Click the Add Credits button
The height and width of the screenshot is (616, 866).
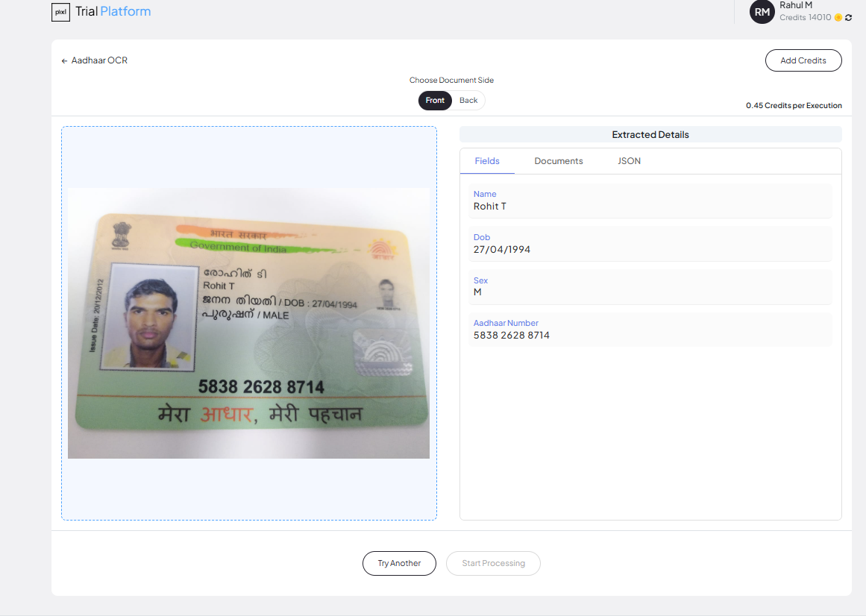(x=803, y=60)
